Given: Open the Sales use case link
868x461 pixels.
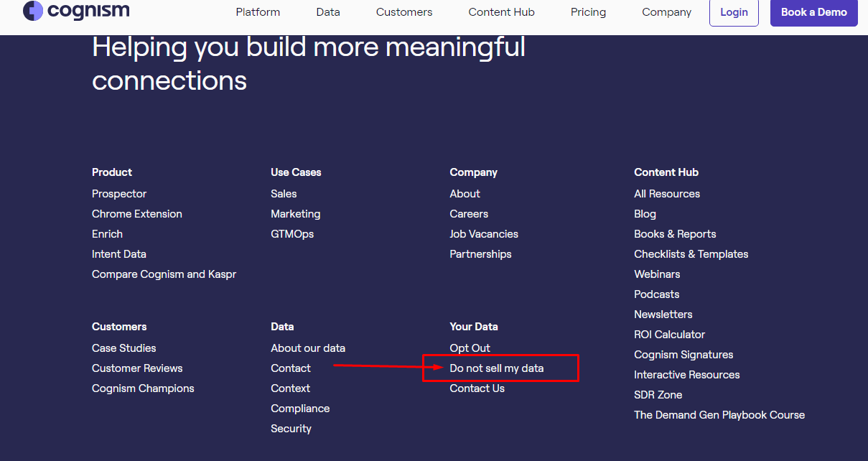Looking at the screenshot, I should coord(284,194).
